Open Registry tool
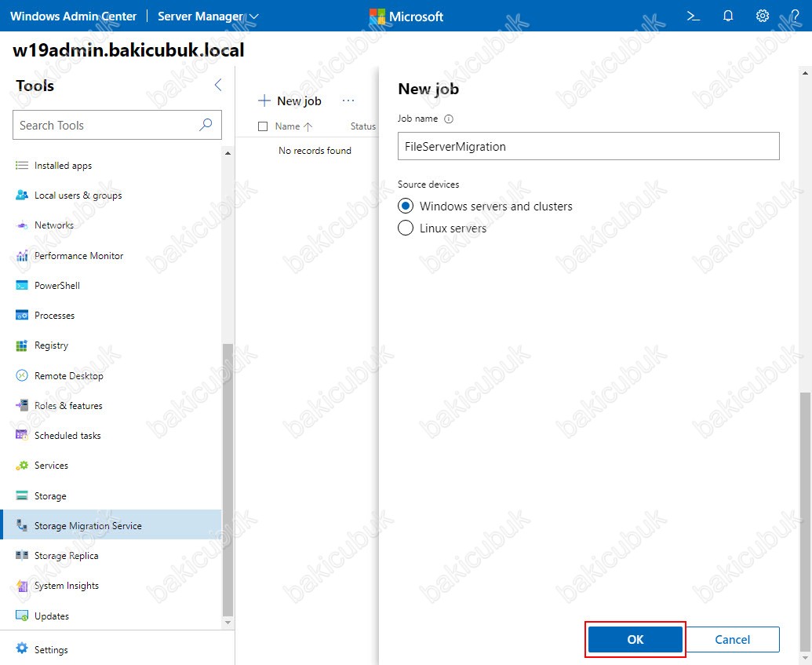Viewport: 812px width, 665px height. (112, 345)
